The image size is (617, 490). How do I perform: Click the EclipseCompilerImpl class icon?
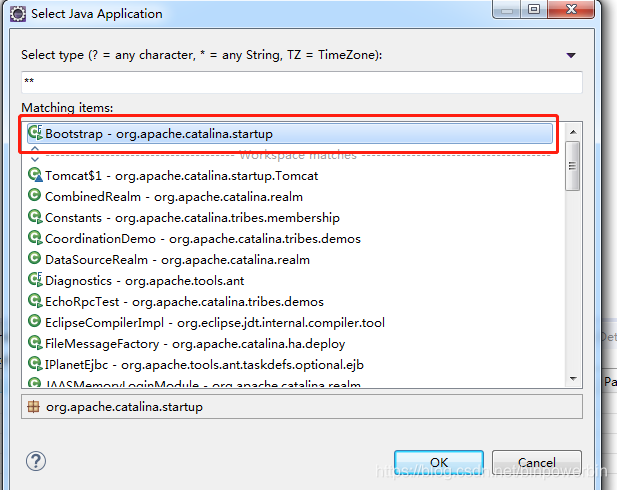(x=35, y=322)
